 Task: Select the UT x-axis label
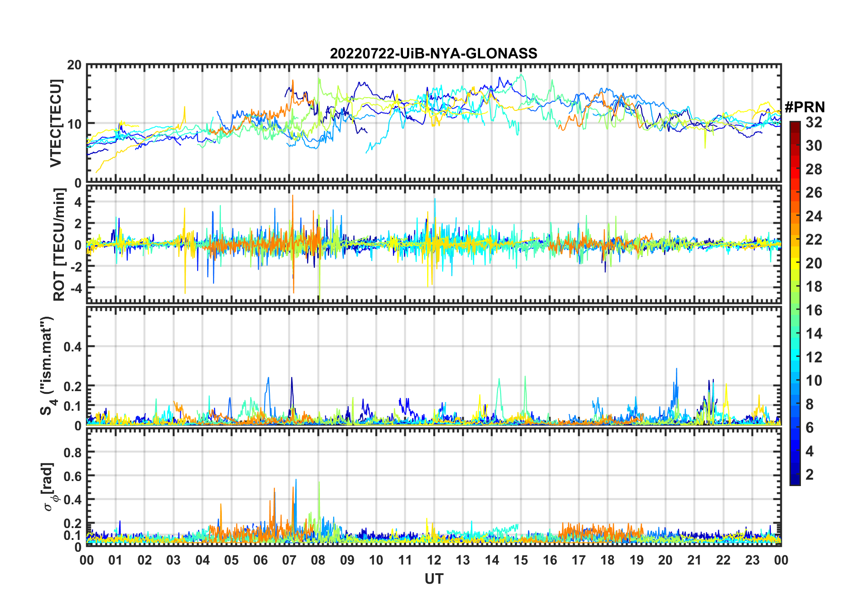click(434, 579)
